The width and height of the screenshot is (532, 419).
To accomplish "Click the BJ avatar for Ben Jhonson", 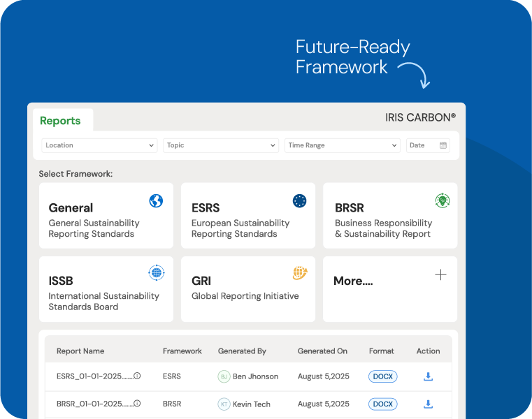I will coord(224,376).
